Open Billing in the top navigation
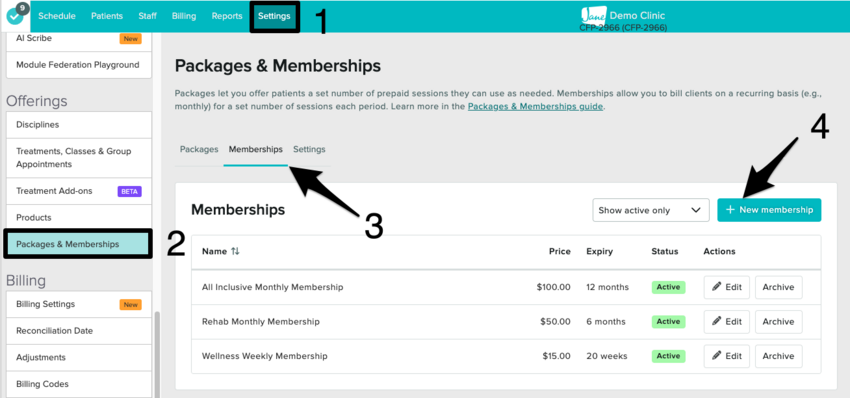Screen dimensions: 850x398 (x=184, y=16)
